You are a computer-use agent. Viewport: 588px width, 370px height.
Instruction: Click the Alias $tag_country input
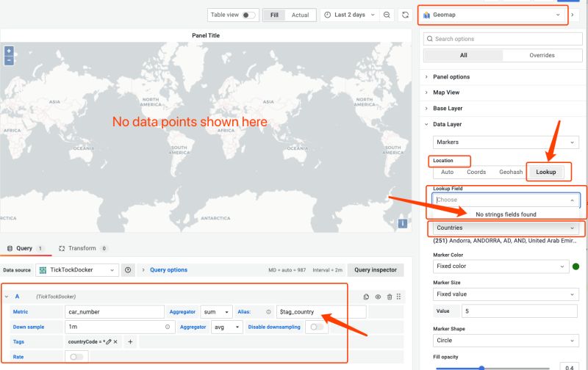point(321,312)
